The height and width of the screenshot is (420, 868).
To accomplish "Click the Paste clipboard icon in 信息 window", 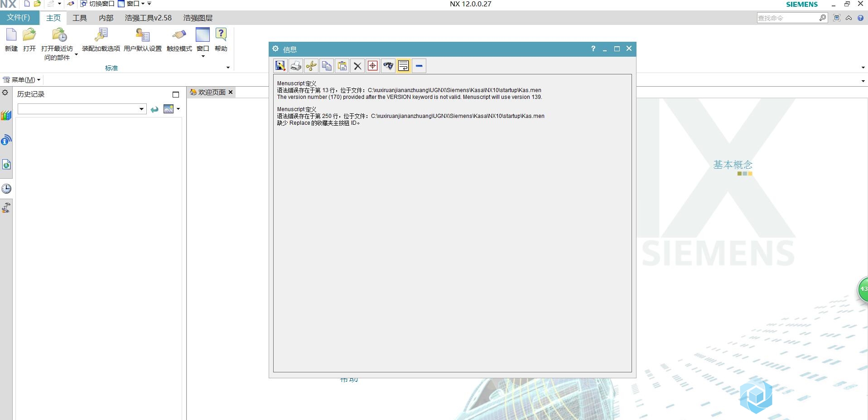I will (342, 66).
